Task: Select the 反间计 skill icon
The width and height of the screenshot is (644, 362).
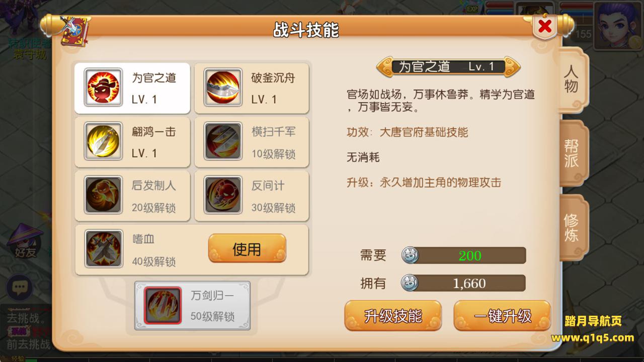Action: pos(223,195)
